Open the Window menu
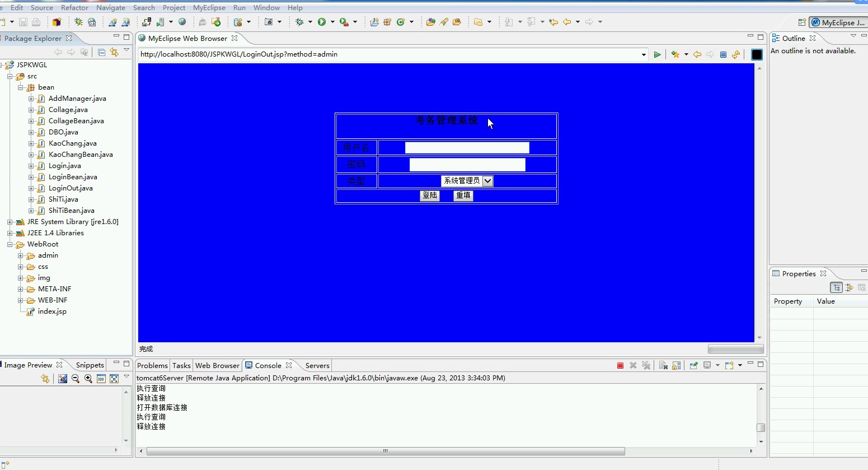868x470 pixels. [x=266, y=8]
